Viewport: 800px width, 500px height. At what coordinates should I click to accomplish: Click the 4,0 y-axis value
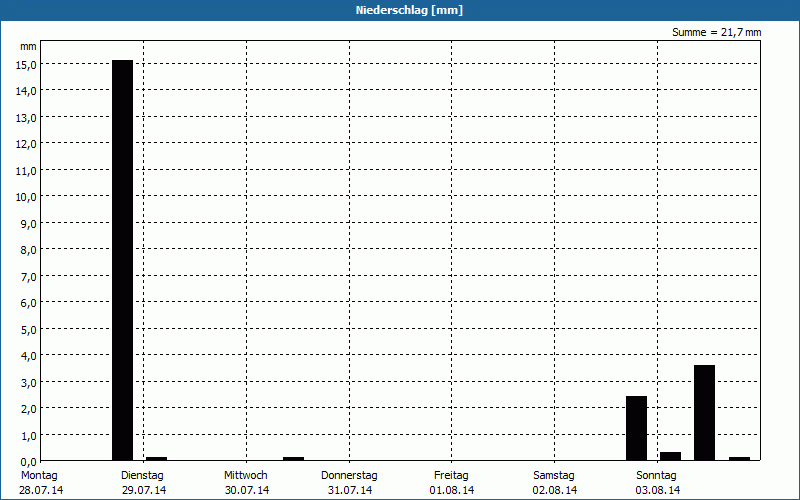tap(29, 356)
